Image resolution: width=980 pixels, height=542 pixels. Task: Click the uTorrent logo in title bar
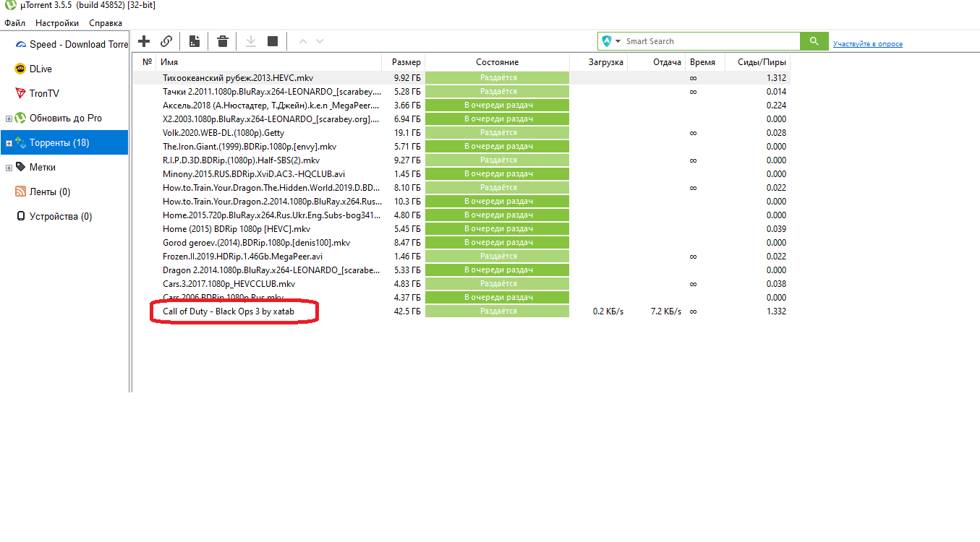[10, 5]
